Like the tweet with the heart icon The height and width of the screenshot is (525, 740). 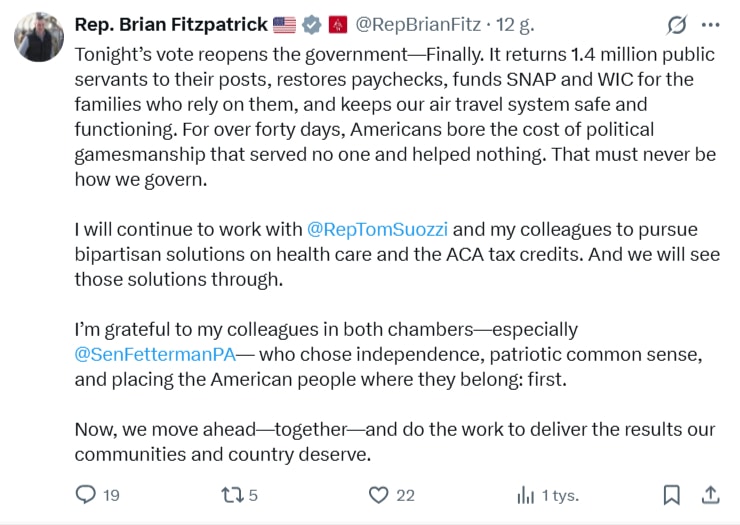click(x=378, y=494)
